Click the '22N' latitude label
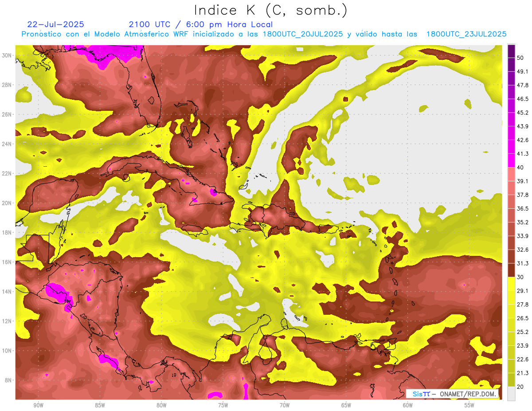The image size is (532, 411). click(7, 173)
